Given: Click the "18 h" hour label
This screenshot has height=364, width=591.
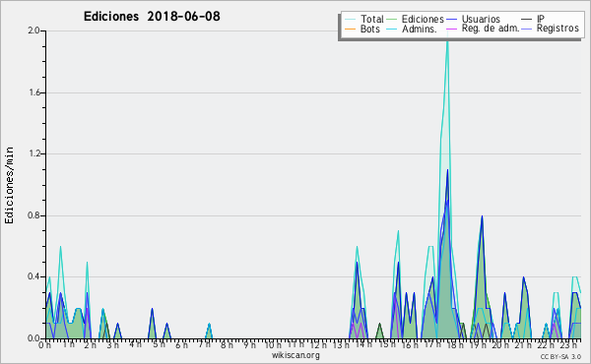Looking at the screenshot, I should tap(455, 344).
